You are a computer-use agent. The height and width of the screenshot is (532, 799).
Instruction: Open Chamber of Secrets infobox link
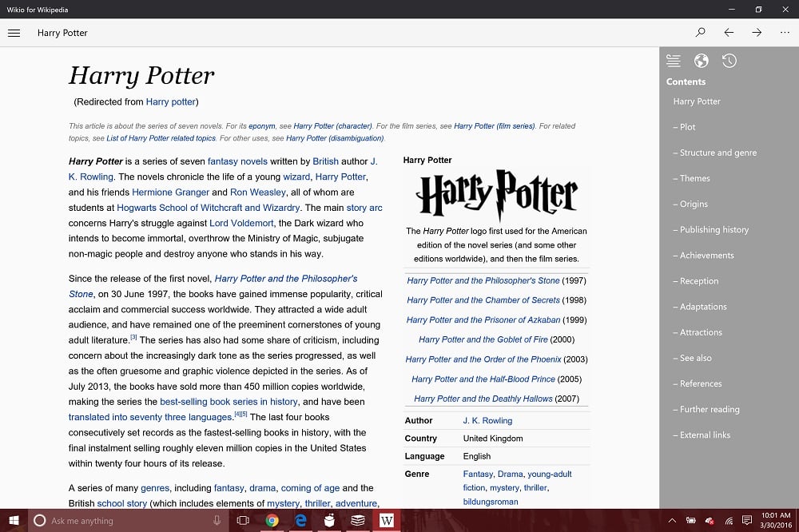(x=483, y=300)
